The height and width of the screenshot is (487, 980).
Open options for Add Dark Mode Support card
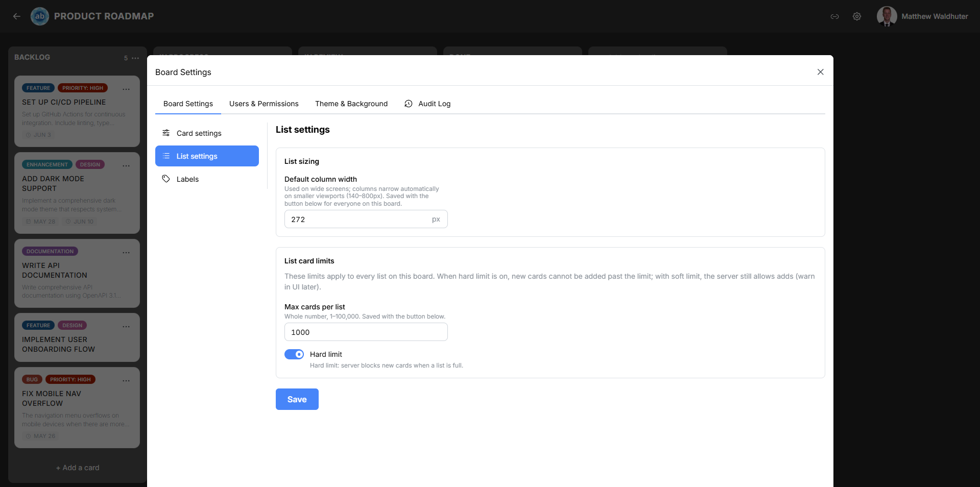(x=126, y=165)
